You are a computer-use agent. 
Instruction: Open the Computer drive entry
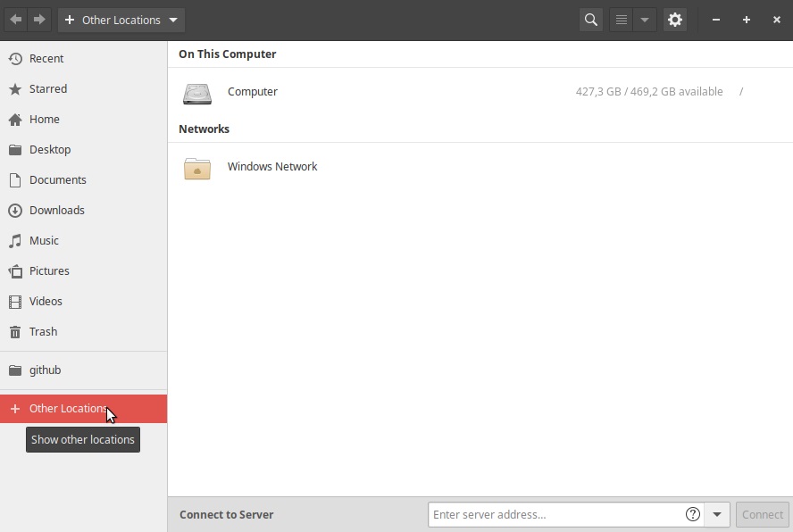click(253, 92)
